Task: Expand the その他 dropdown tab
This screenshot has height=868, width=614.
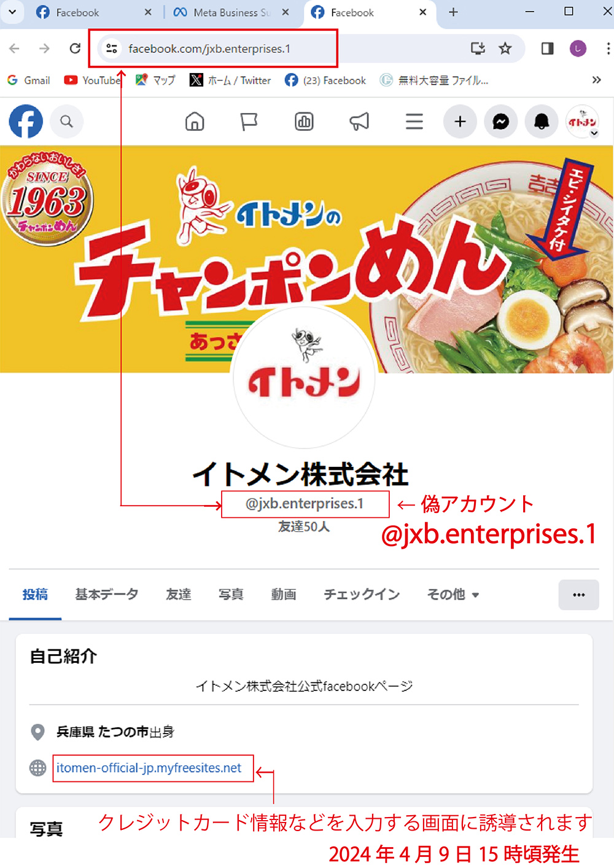Action: [x=453, y=595]
